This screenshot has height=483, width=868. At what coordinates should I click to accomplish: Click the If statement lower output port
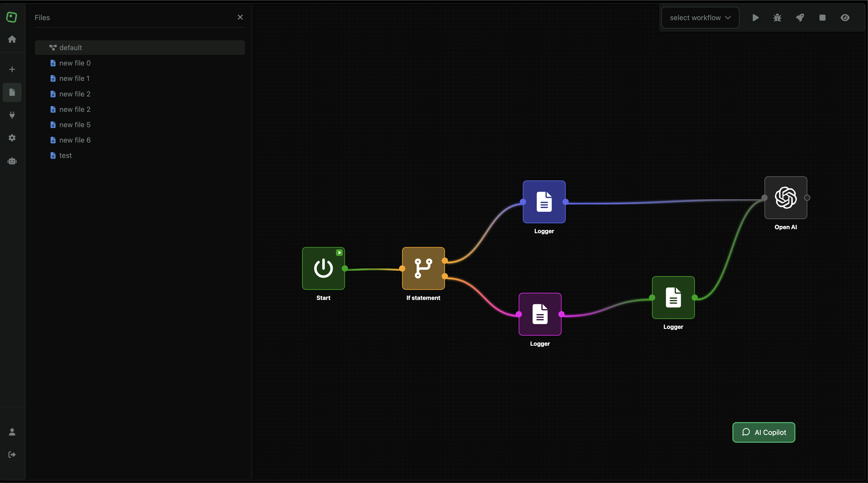(445, 276)
